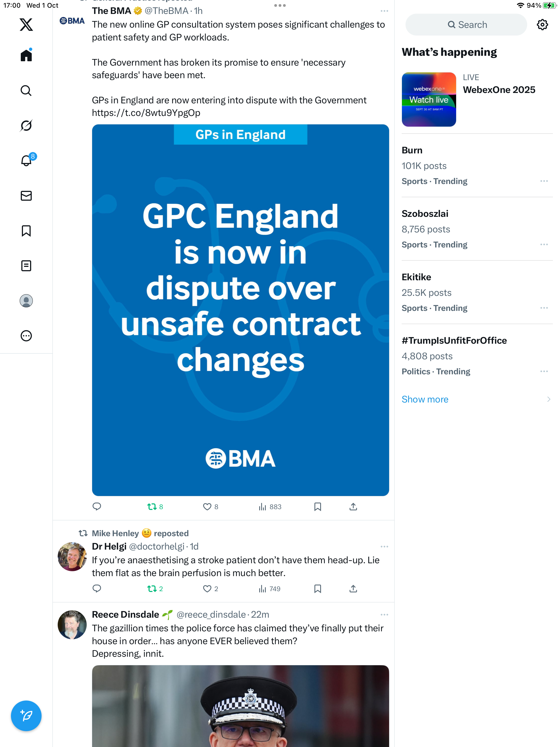Open Messages envelope icon
The width and height of the screenshot is (560, 747).
(x=26, y=196)
